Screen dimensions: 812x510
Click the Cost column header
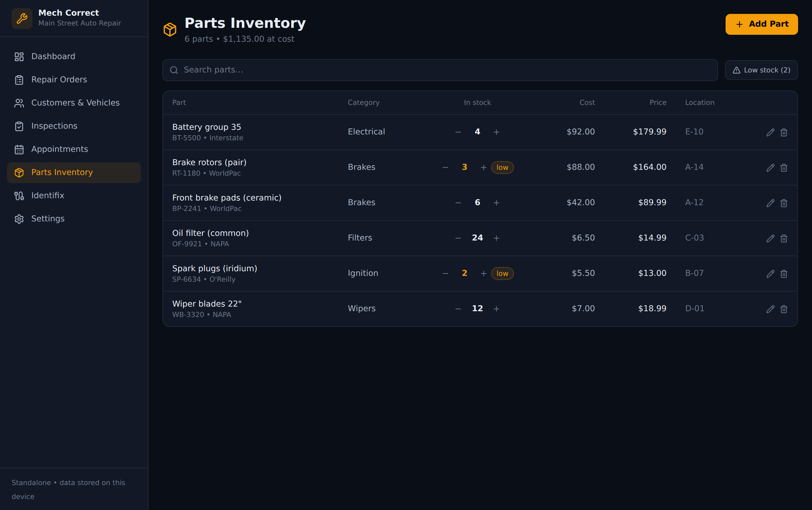(x=587, y=102)
